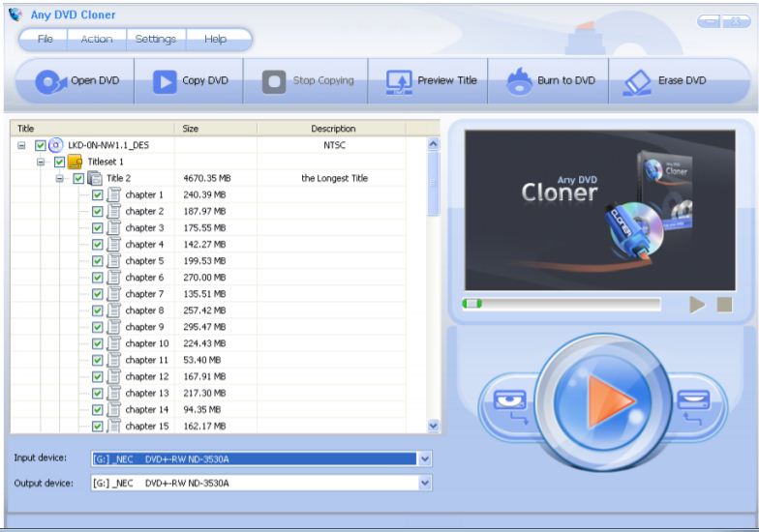Click the chapter 5 file icon
The height and width of the screenshot is (532, 759).
[x=114, y=261]
